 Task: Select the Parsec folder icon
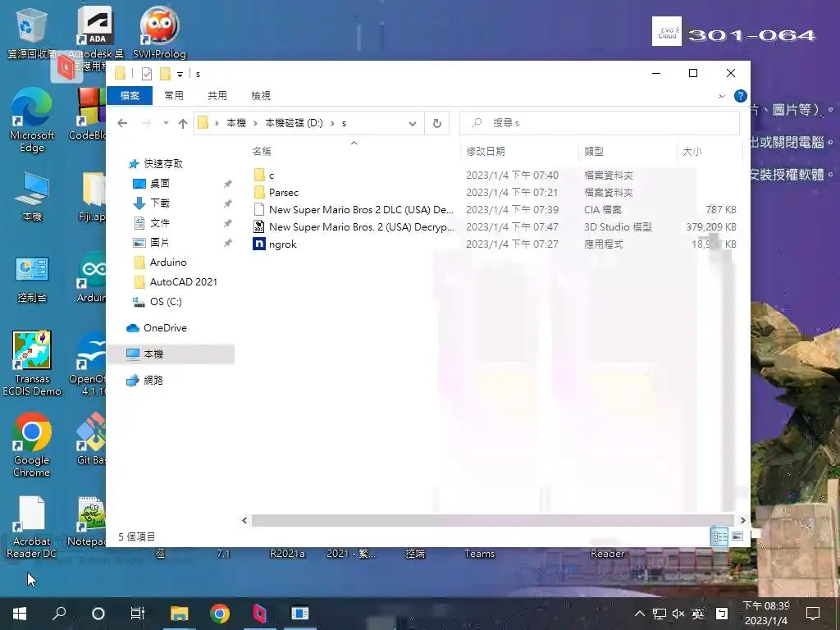(259, 192)
